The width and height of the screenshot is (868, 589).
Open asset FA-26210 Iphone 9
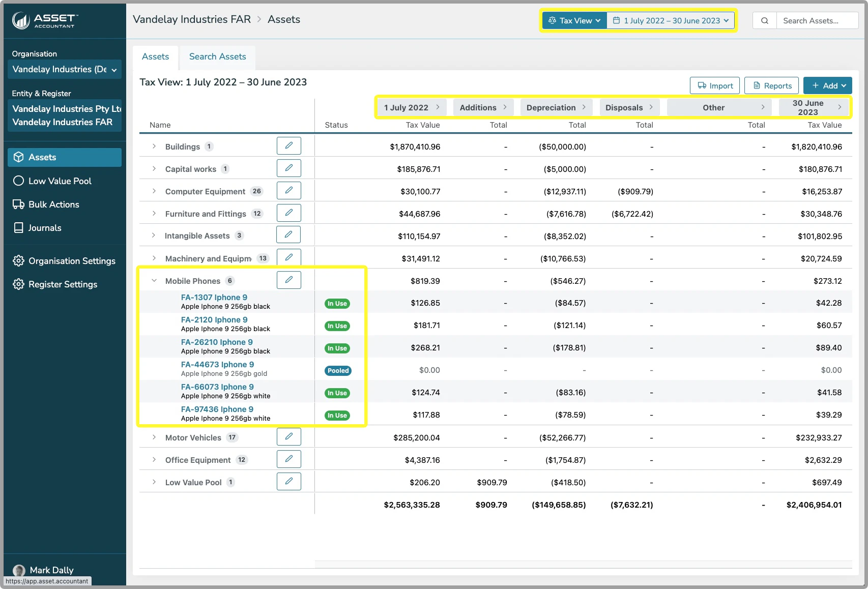click(216, 342)
